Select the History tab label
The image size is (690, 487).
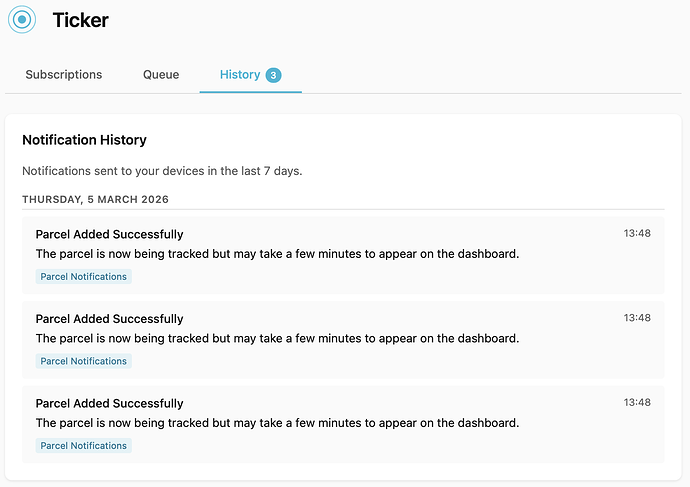[240, 75]
